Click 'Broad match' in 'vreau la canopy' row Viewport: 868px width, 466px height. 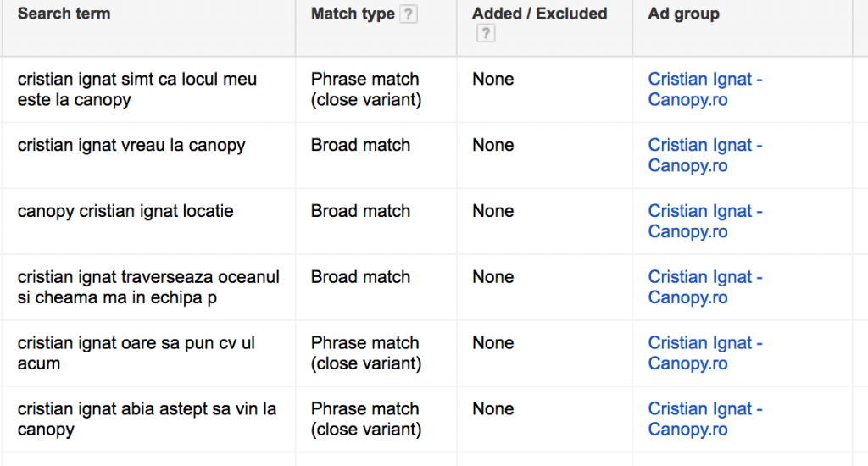pyautogui.click(x=360, y=146)
